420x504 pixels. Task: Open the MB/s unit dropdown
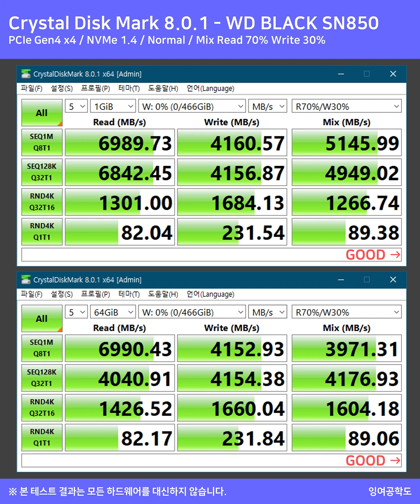(267, 106)
